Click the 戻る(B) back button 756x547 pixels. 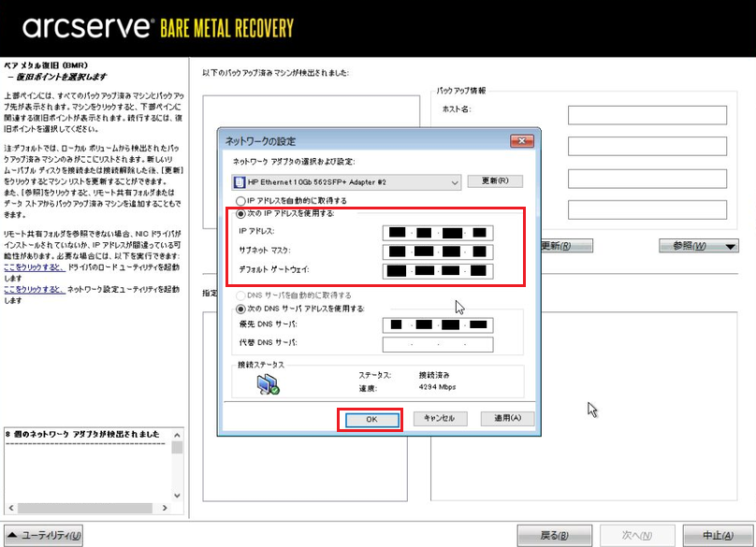pos(555,536)
